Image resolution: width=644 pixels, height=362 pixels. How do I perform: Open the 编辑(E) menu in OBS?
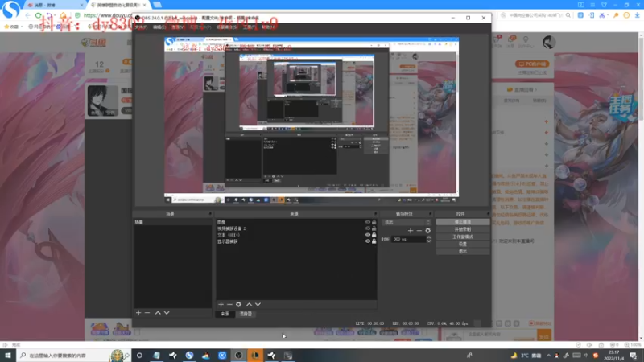(x=159, y=27)
